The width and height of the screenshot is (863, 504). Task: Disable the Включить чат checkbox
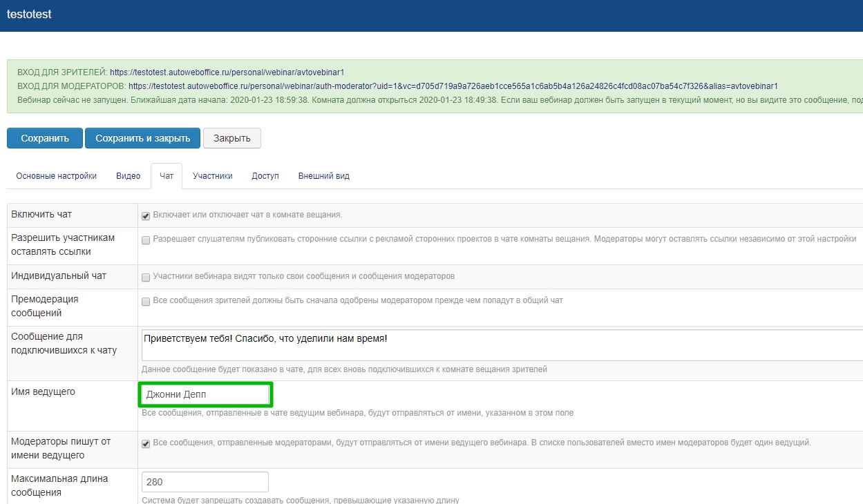pyautogui.click(x=146, y=215)
